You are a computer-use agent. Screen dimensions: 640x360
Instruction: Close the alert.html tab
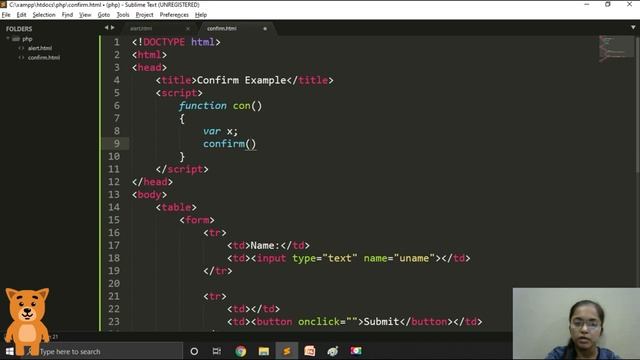pos(188,29)
